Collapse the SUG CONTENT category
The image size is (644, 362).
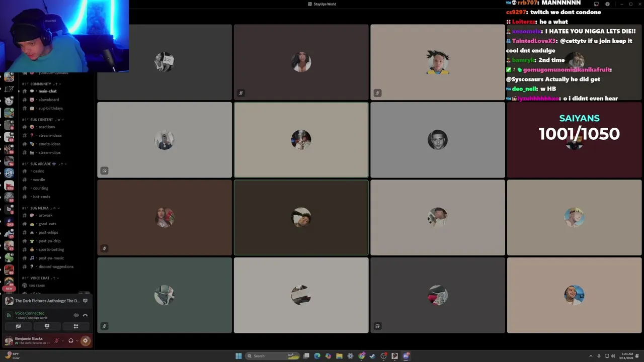point(43,120)
